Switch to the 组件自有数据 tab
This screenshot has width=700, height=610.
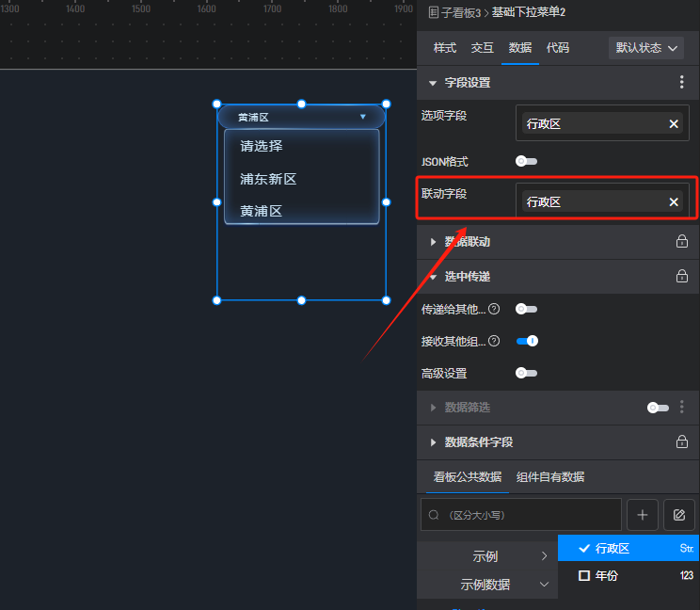coord(550,476)
